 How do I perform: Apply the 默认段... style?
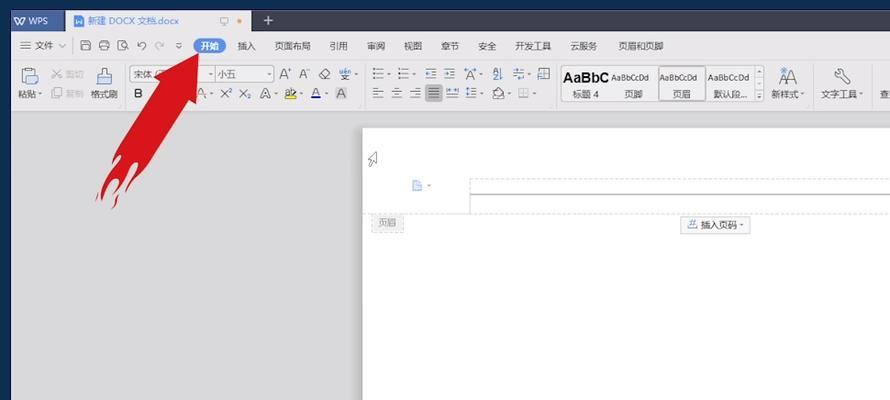731,84
